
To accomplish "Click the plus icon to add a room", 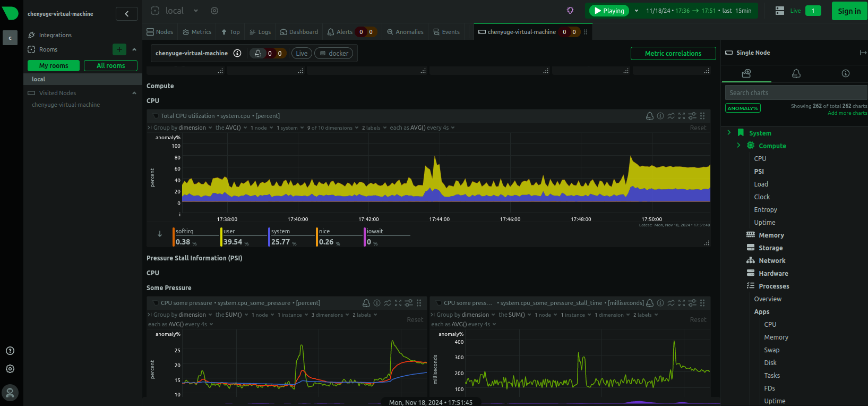I will (x=119, y=49).
